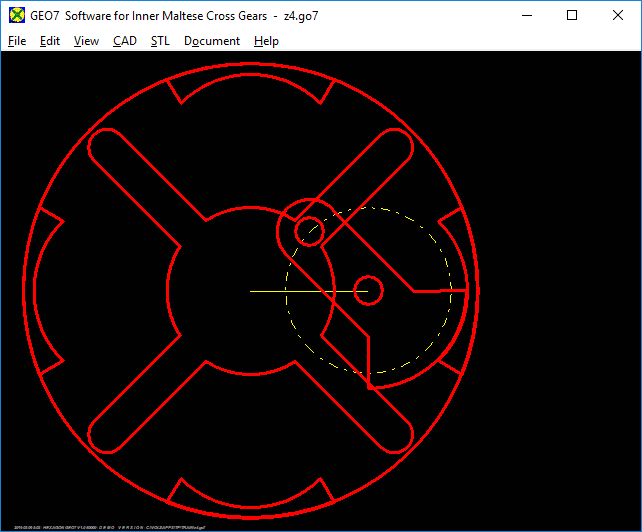Open the File menu
The width and height of the screenshot is (642, 532).
point(17,41)
